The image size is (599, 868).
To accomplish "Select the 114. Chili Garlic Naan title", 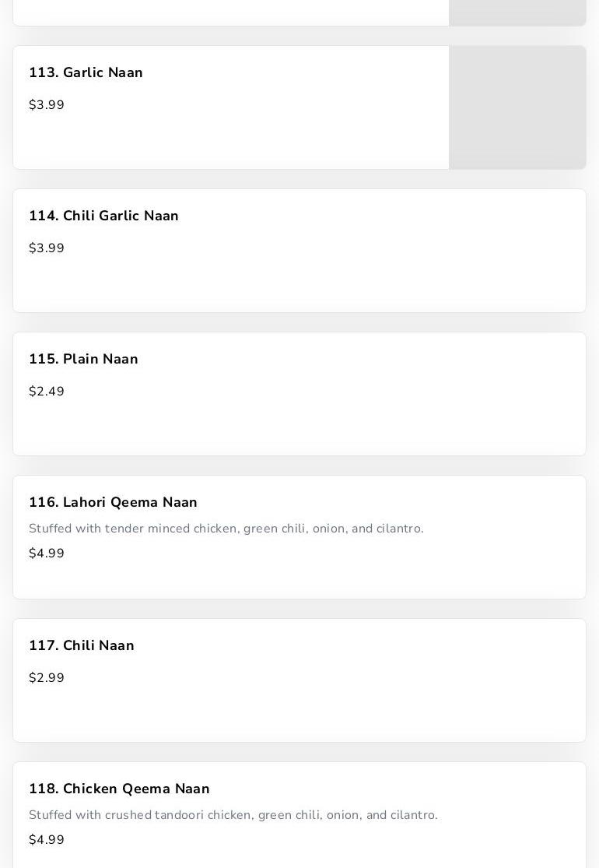I will pos(103,216).
